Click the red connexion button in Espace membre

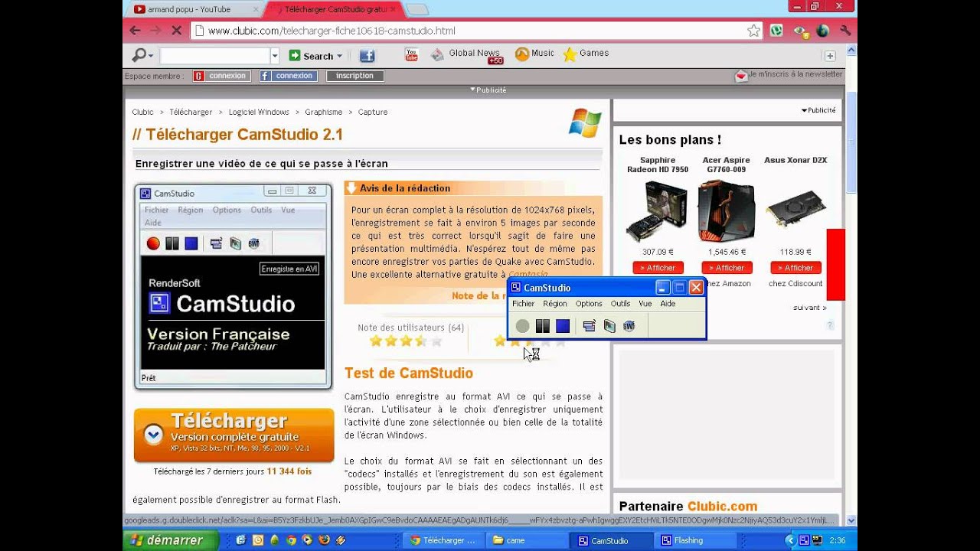(x=221, y=76)
